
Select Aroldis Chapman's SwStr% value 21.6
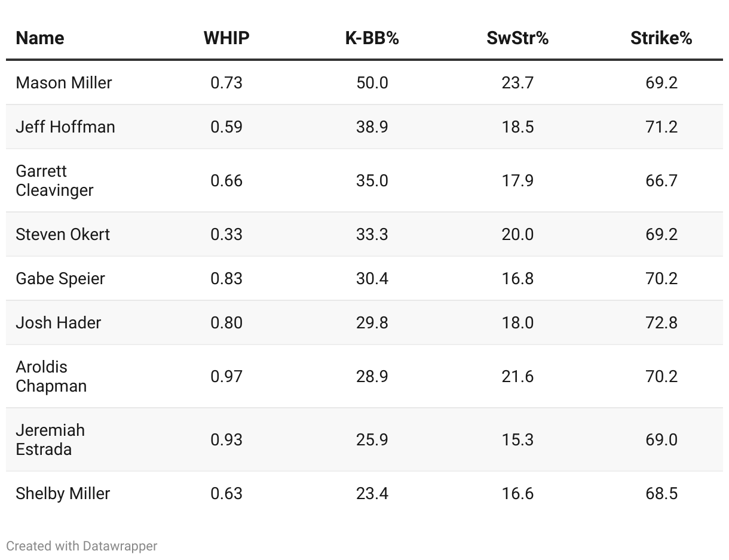pyautogui.click(x=517, y=376)
